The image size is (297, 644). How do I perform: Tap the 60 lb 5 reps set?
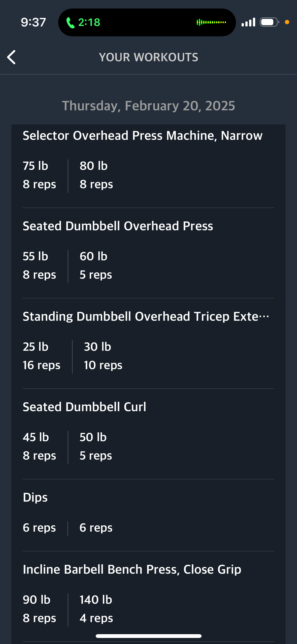(96, 265)
